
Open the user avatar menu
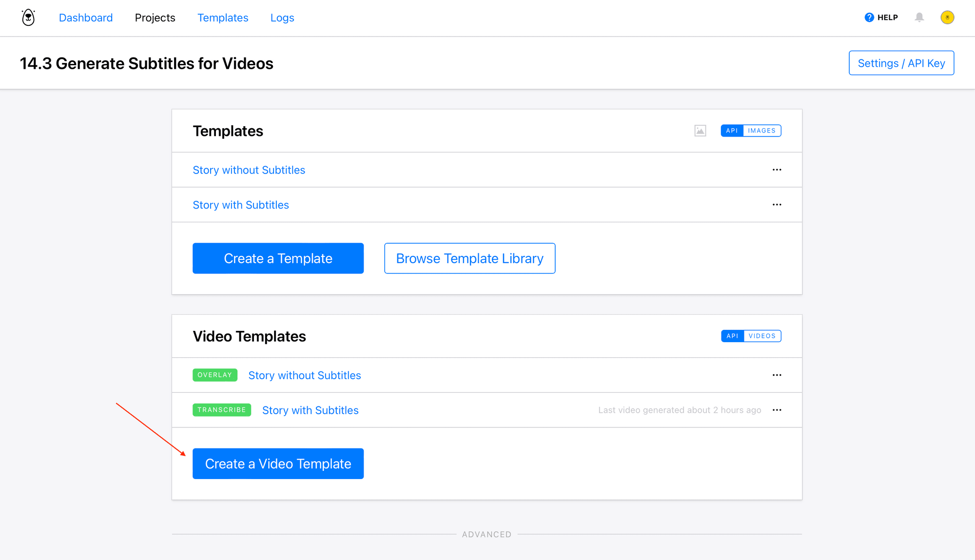(x=947, y=18)
